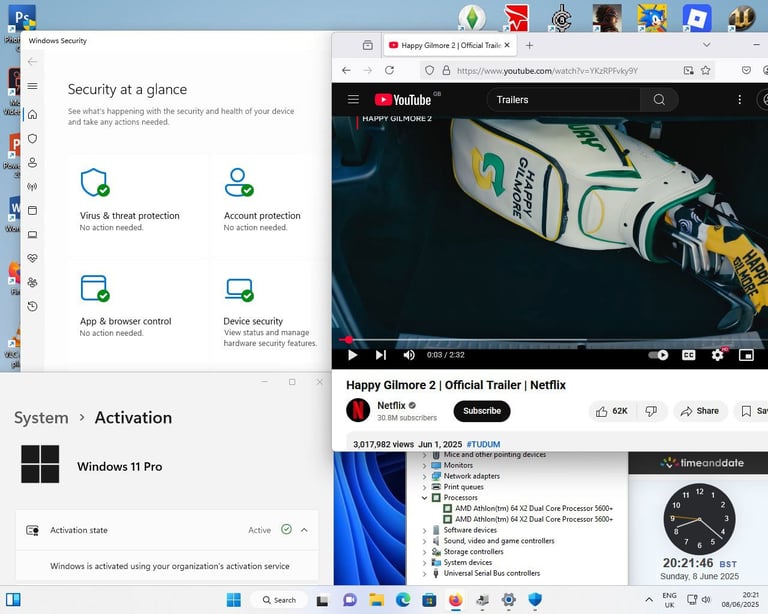Play the Happy Gilmore 2 video
Image resolution: width=768 pixels, height=614 pixels.
[352, 355]
